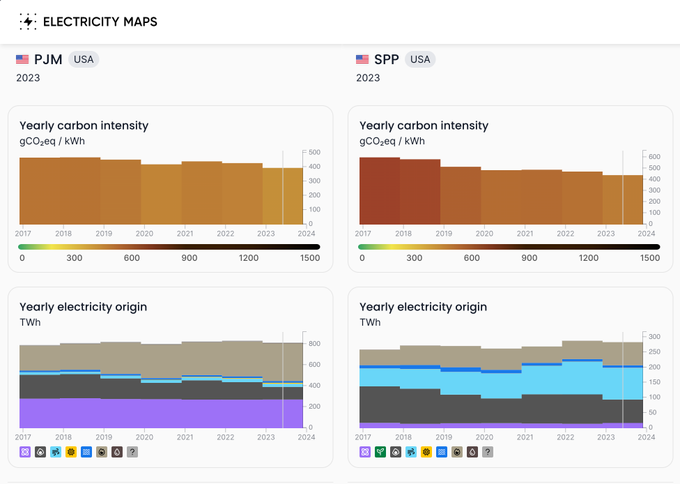Click the oil legend icon in SPP origin chart
The width and height of the screenshot is (680, 484).
pyautogui.click(x=472, y=452)
